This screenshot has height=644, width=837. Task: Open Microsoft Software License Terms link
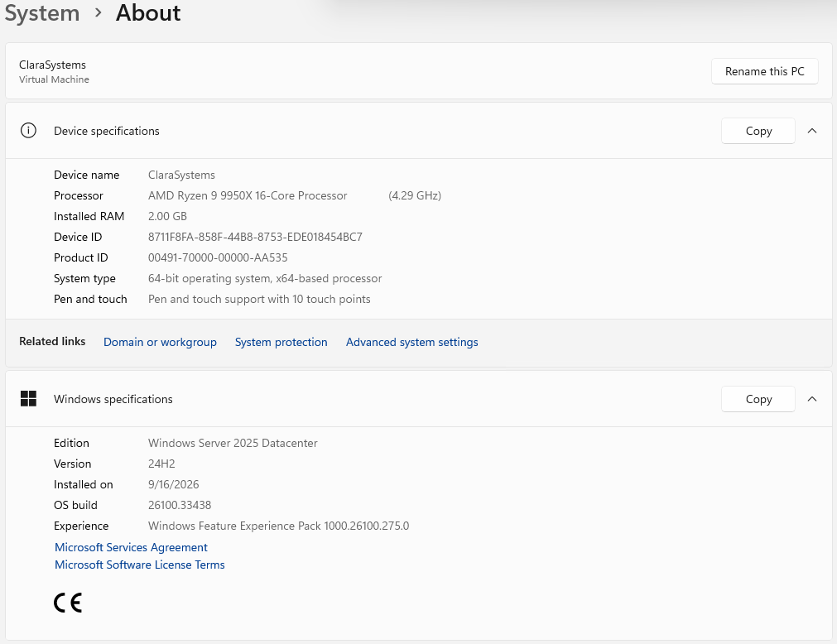pyautogui.click(x=140, y=565)
